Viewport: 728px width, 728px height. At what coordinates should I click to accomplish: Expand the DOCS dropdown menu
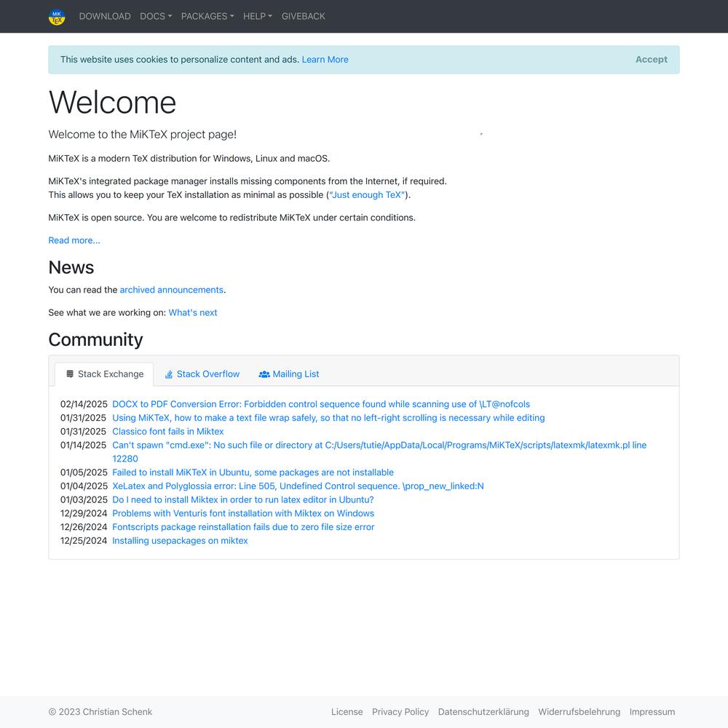(156, 16)
